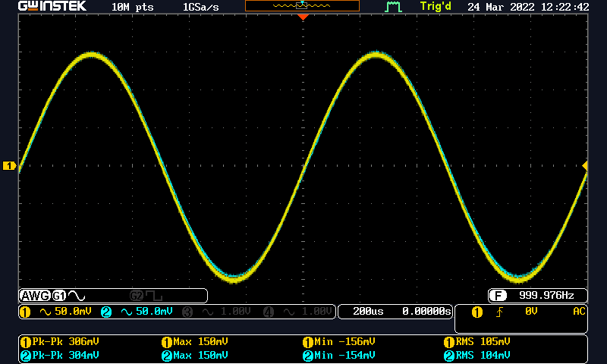This screenshot has width=607, height=364.
Task: Click the trigger level arrow on right edge
Action: click(x=585, y=166)
